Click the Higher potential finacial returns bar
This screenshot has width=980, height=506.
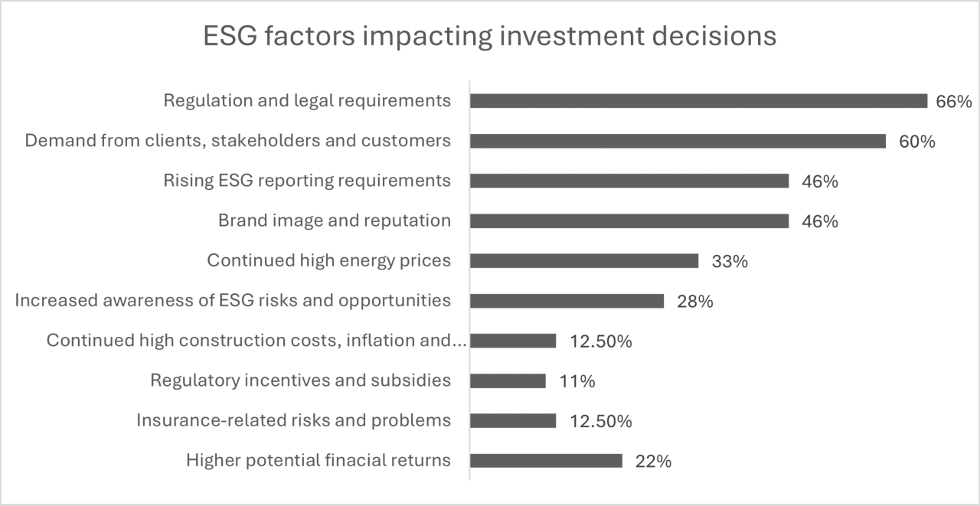point(546,460)
